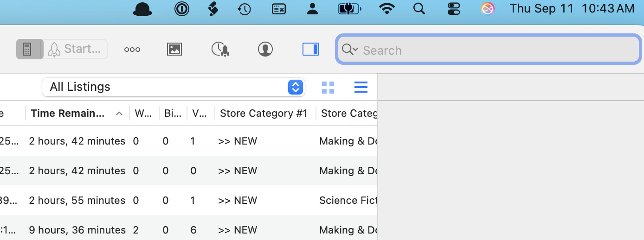The height and width of the screenshot is (240, 644).
Task: Click the Wi-Fi menu bar icon
Action: click(387, 9)
